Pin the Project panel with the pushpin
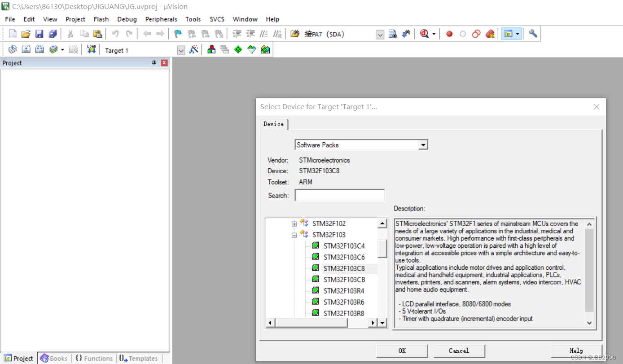623x364 pixels. pos(154,63)
